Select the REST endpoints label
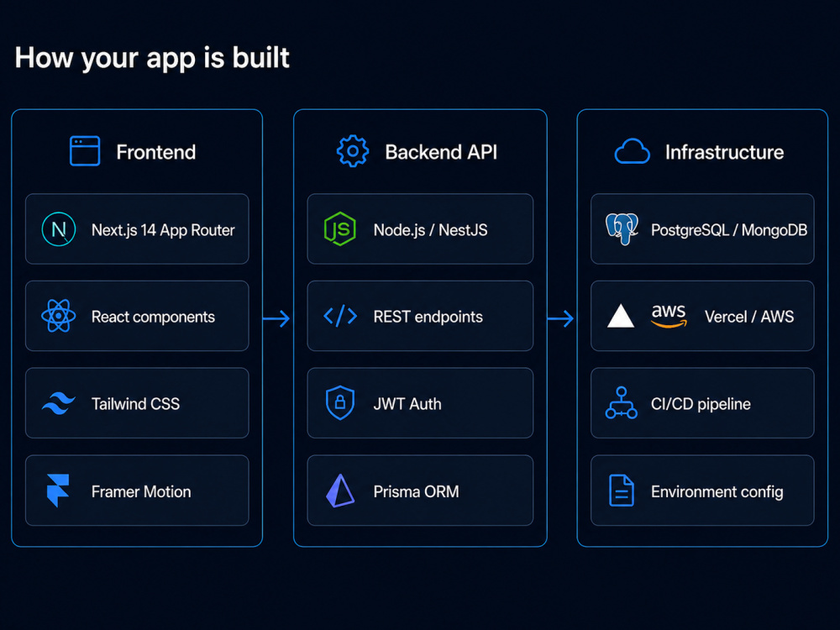The width and height of the screenshot is (840, 630). pyautogui.click(x=428, y=318)
